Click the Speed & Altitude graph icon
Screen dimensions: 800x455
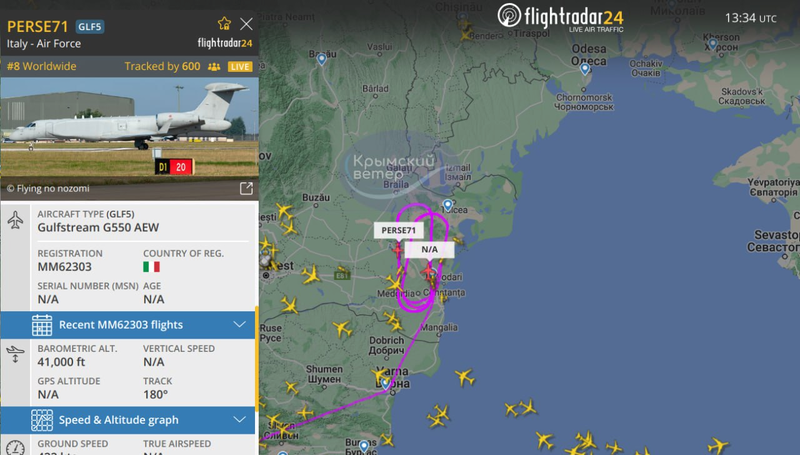42,420
